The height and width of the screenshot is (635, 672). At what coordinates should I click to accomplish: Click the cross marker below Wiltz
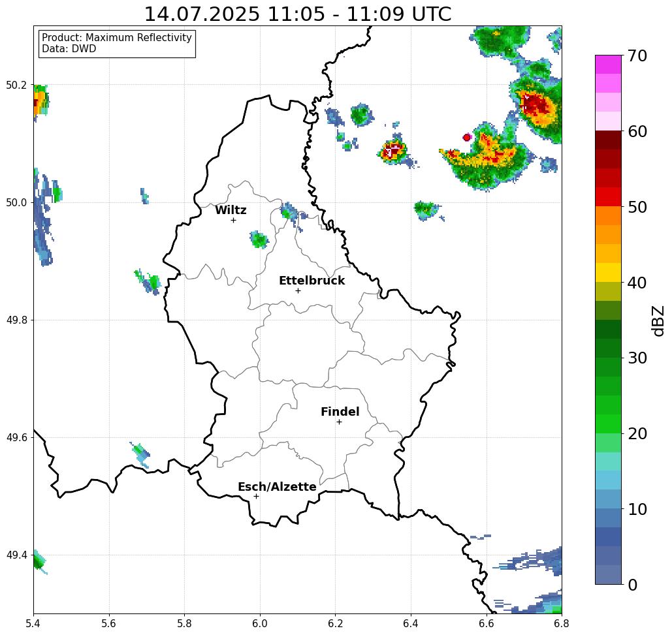pyautogui.click(x=233, y=221)
